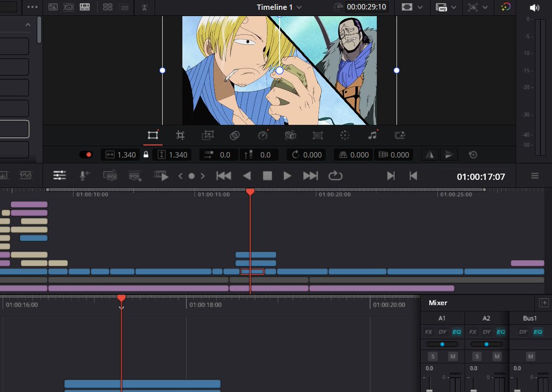Viewport: 552px width, 392px height.
Task: Flip image horizontally
Action: (430, 155)
